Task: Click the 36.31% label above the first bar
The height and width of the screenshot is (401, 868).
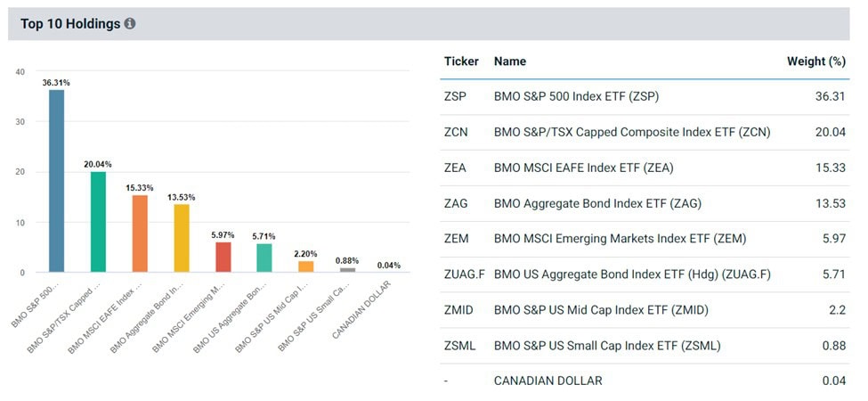Action: coord(56,82)
